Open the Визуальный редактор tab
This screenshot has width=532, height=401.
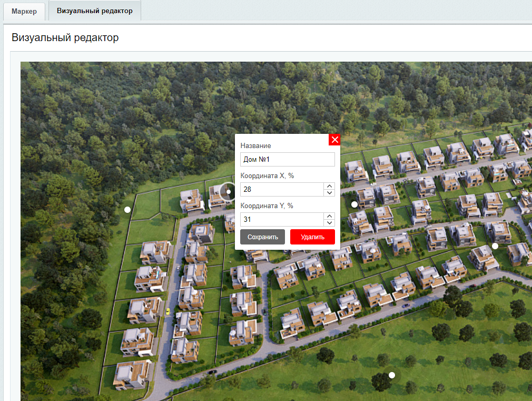pyautogui.click(x=95, y=11)
